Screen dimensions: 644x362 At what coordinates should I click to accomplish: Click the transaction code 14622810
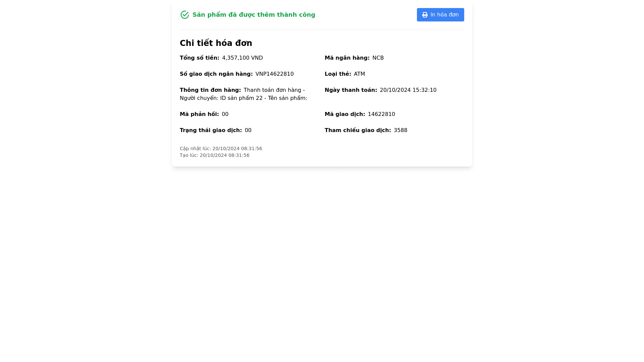tap(381, 114)
